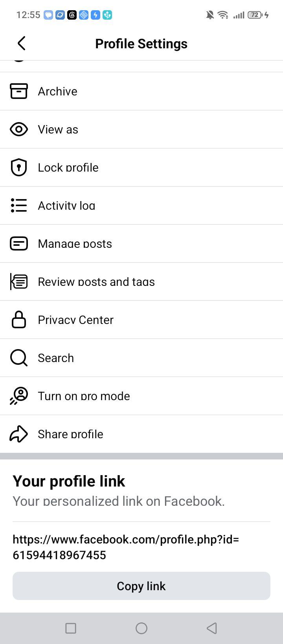The image size is (283, 644).
Task: Tap the Search magnifier icon
Action: click(x=19, y=358)
